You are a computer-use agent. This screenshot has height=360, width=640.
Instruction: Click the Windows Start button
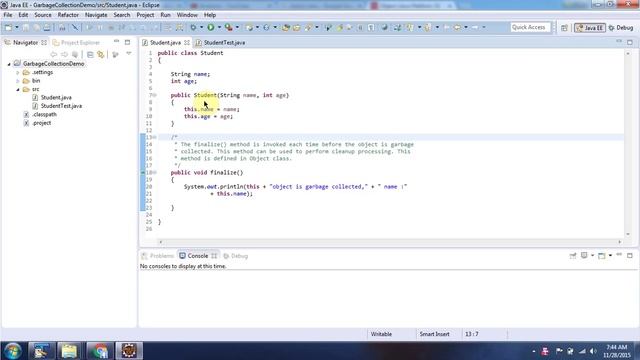[x=13, y=351]
